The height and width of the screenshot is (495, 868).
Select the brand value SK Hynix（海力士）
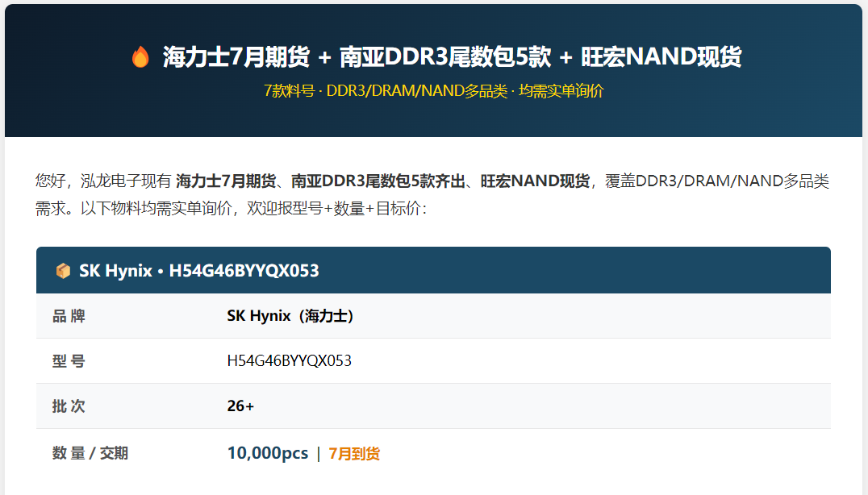[x=290, y=316]
